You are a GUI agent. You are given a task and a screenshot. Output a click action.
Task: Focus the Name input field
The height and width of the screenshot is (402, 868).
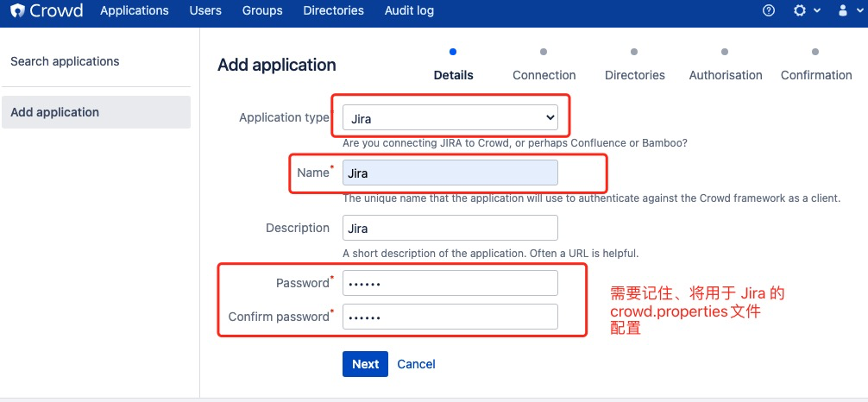tap(450, 173)
